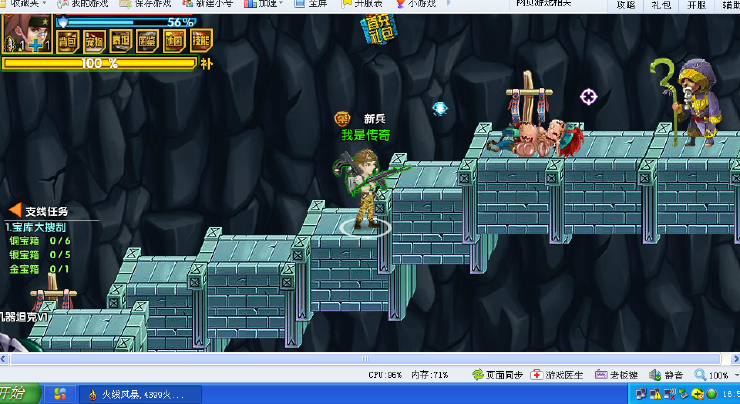The image size is (740, 404).
Task: Click 新建小号 new account button
Action: (208, 4)
